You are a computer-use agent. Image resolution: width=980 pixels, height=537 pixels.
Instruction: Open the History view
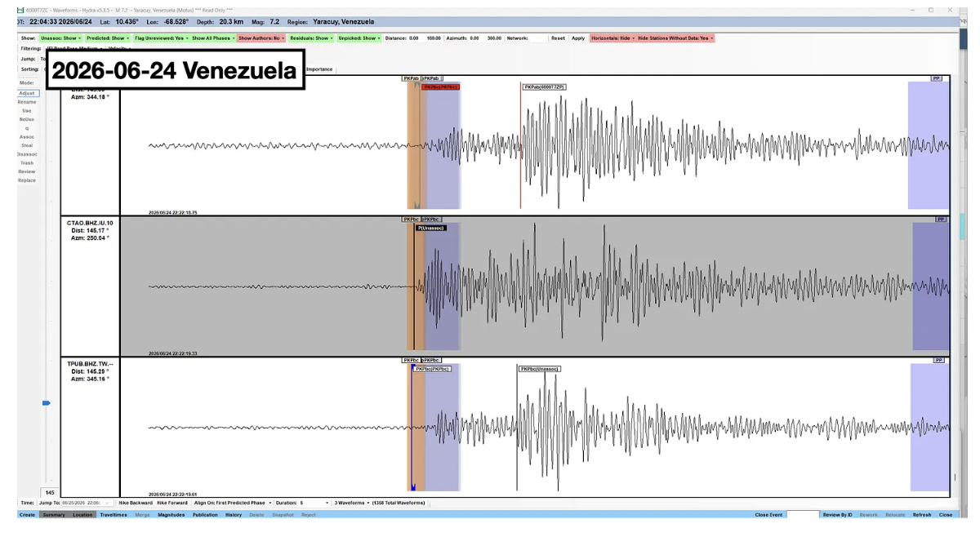[x=234, y=515]
